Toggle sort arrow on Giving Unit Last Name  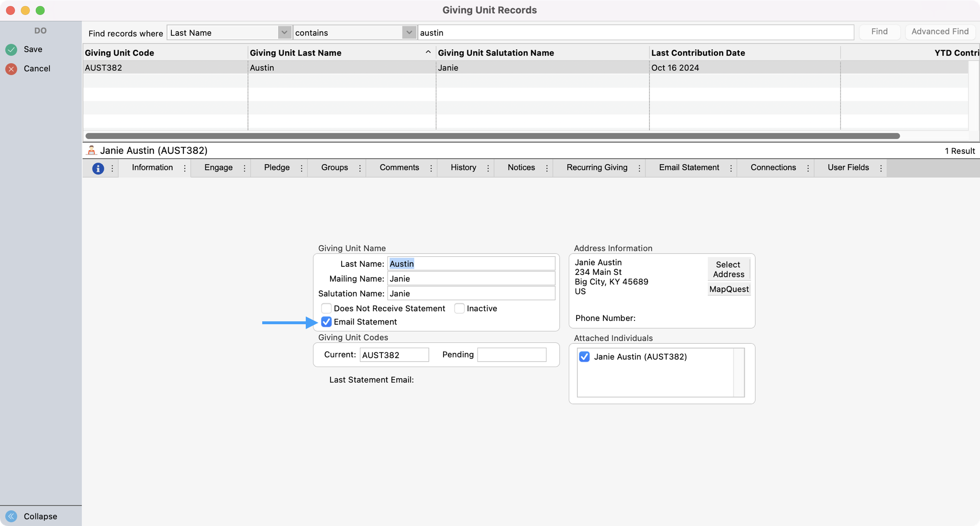pos(428,53)
